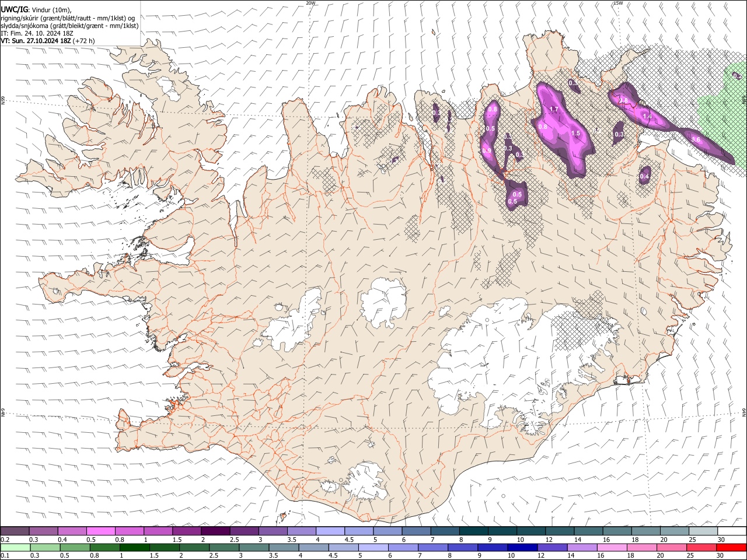
Task: Click the 1.5 snowfall value on the map
Action: pyautogui.click(x=576, y=134)
